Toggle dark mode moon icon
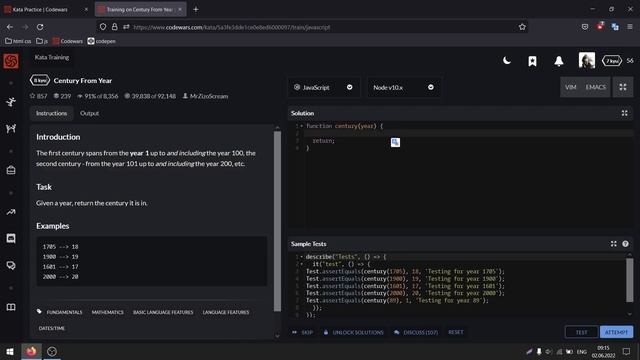This screenshot has width=640, height=360. pyautogui.click(x=507, y=61)
